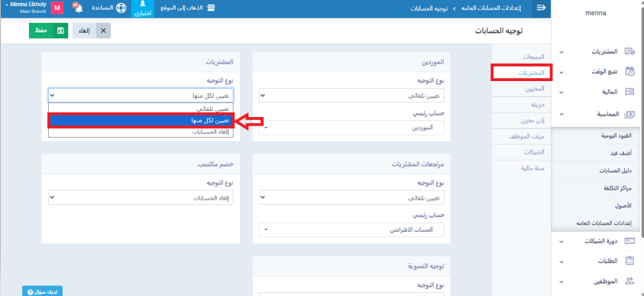
Task: Open the المشتريات نوع التوجيه dropdown
Action: click(141, 96)
